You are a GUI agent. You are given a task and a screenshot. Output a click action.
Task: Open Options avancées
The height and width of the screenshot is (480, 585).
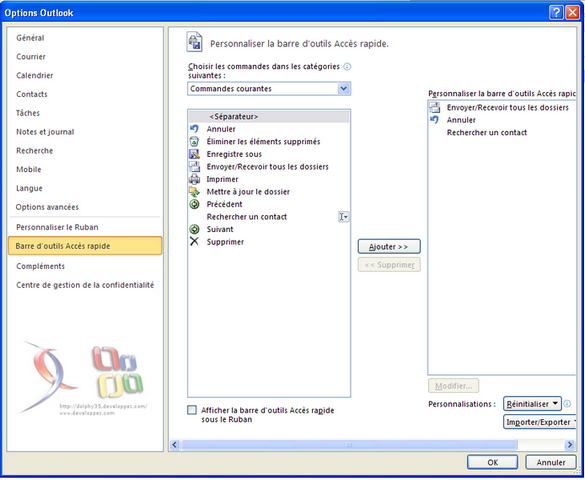tap(47, 207)
